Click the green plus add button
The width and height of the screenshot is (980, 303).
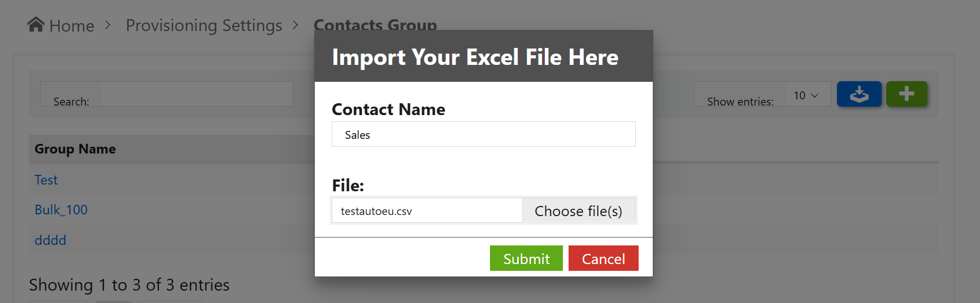[907, 94]
